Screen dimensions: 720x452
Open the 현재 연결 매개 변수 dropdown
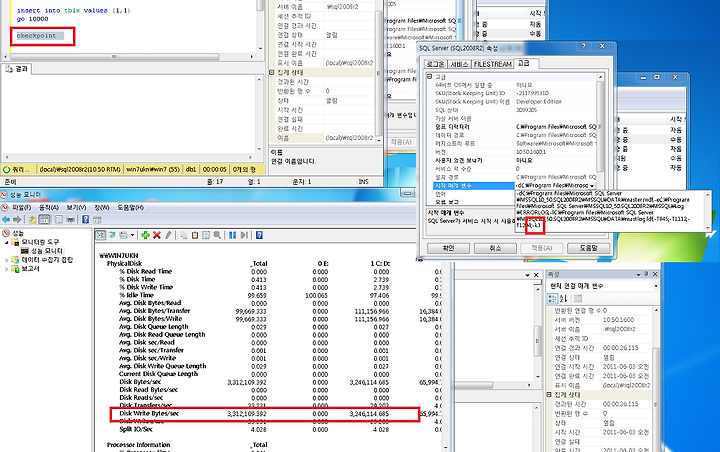click(x=655, y=286)
